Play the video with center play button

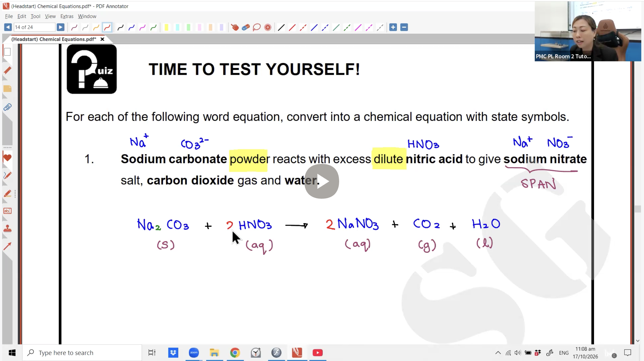point(322,181)
